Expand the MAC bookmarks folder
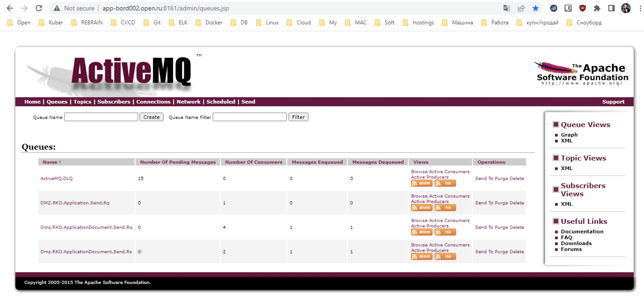The height and width of the screenshot is (298, 644). (x=356, y=23)
